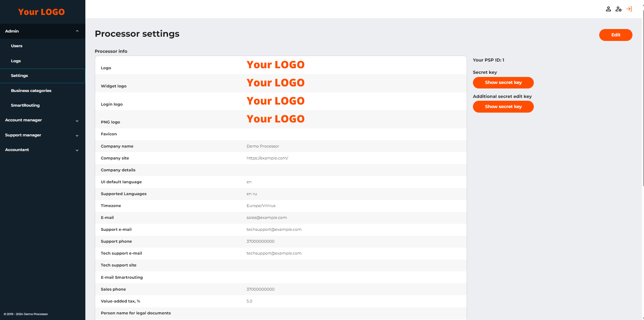
Task: Click the PNG logo image
Action: (x=275, y=119)
